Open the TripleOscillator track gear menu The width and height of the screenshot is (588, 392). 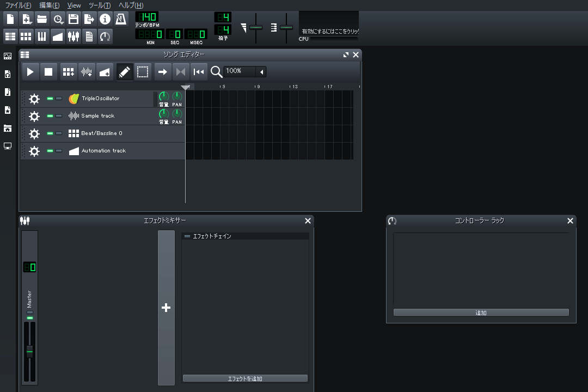pos(34,99)
